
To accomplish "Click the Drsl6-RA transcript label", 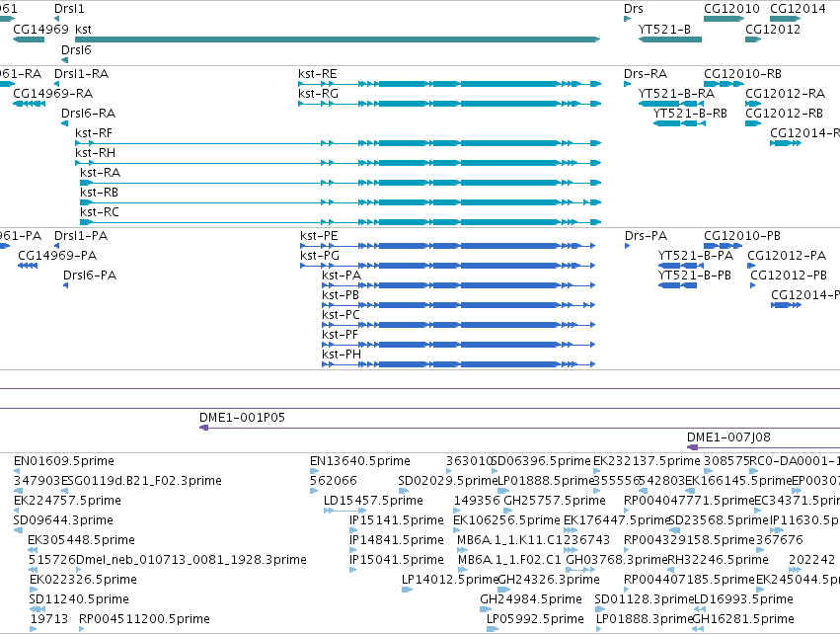I will (x=89, y=114).
